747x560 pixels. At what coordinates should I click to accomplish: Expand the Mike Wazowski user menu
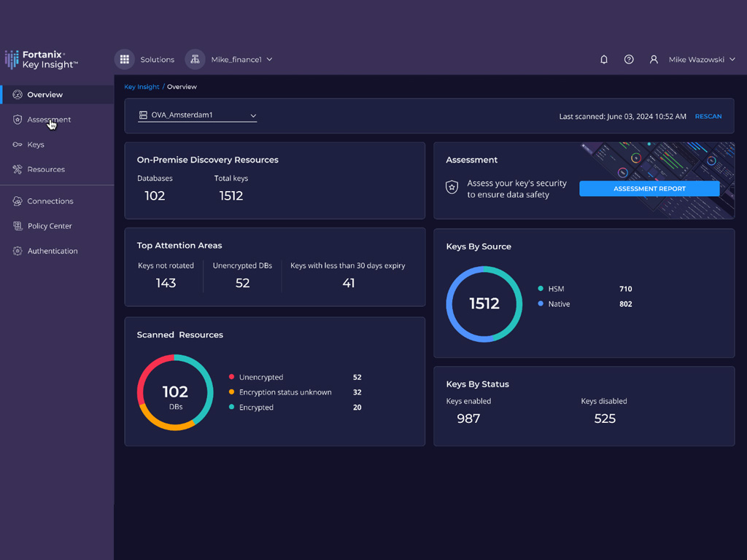point(732,60)
